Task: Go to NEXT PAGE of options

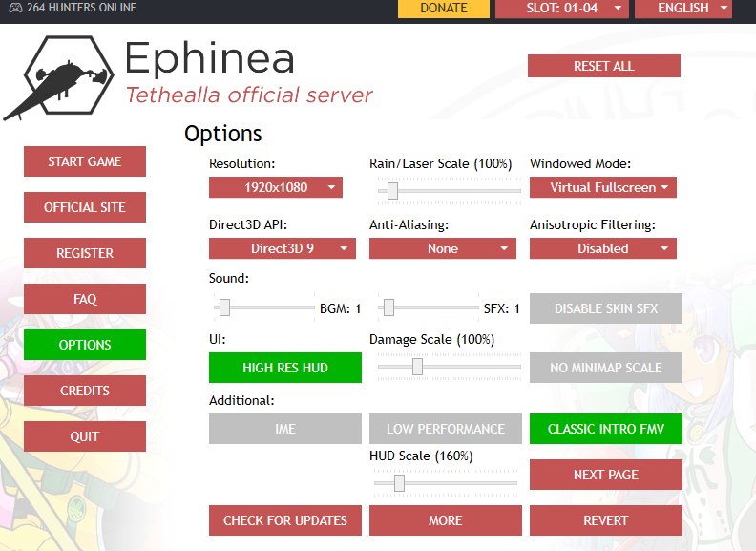Action: point(605,475)
